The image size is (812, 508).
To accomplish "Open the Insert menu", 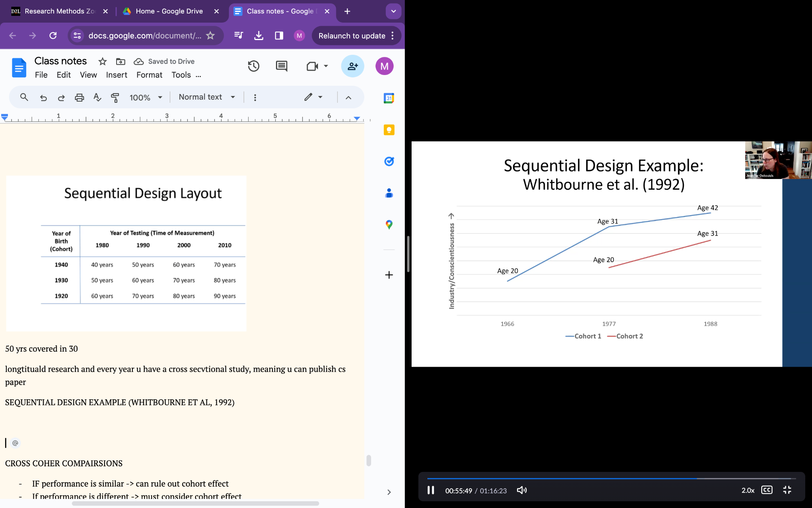I will tap(116, 75).
